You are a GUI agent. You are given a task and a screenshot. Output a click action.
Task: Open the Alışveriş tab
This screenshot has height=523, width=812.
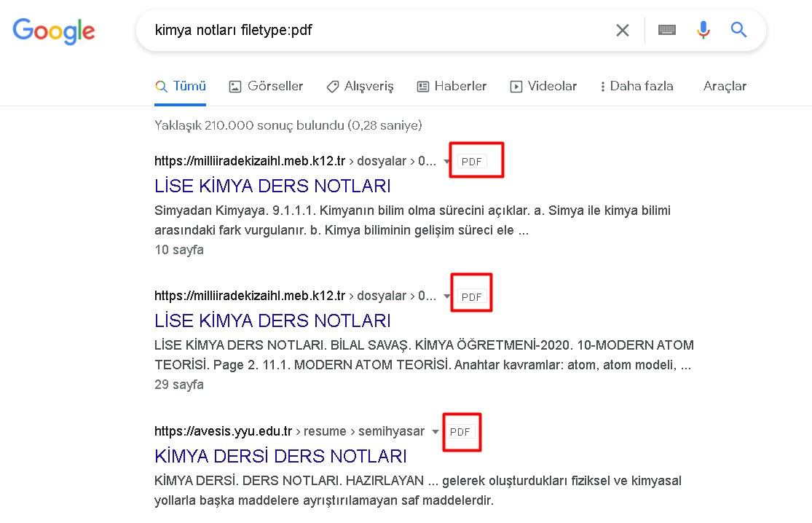pyautogui.click(x=360, y=86)
